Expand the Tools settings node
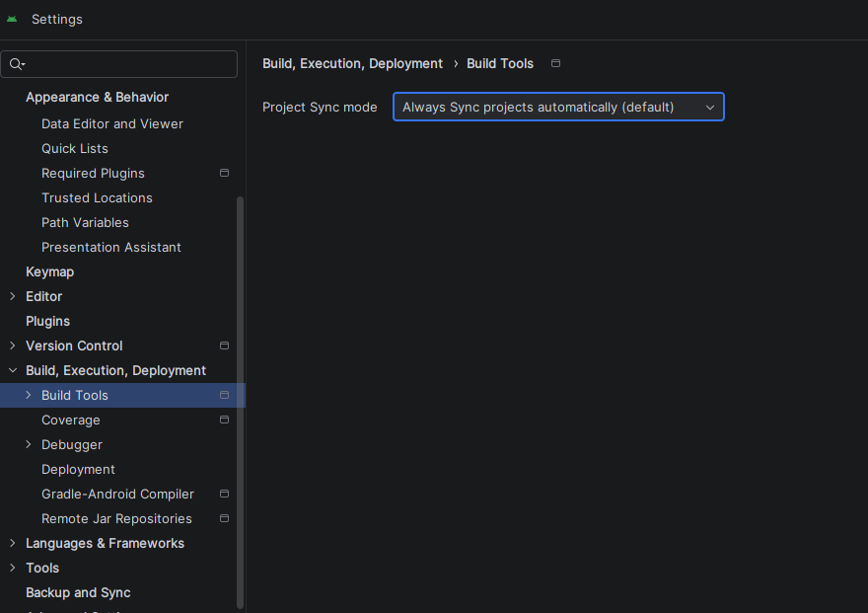 [13, 568]
